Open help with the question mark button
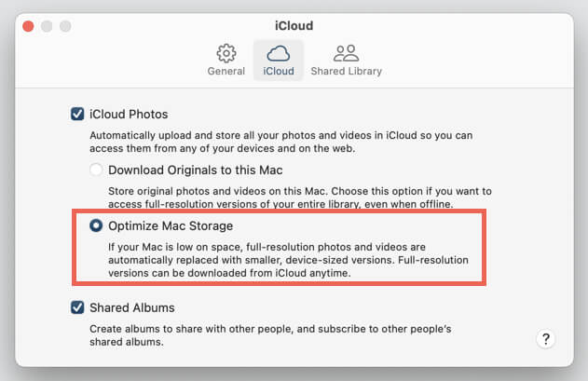Screen dimensions: 588x381 [546, 339]
